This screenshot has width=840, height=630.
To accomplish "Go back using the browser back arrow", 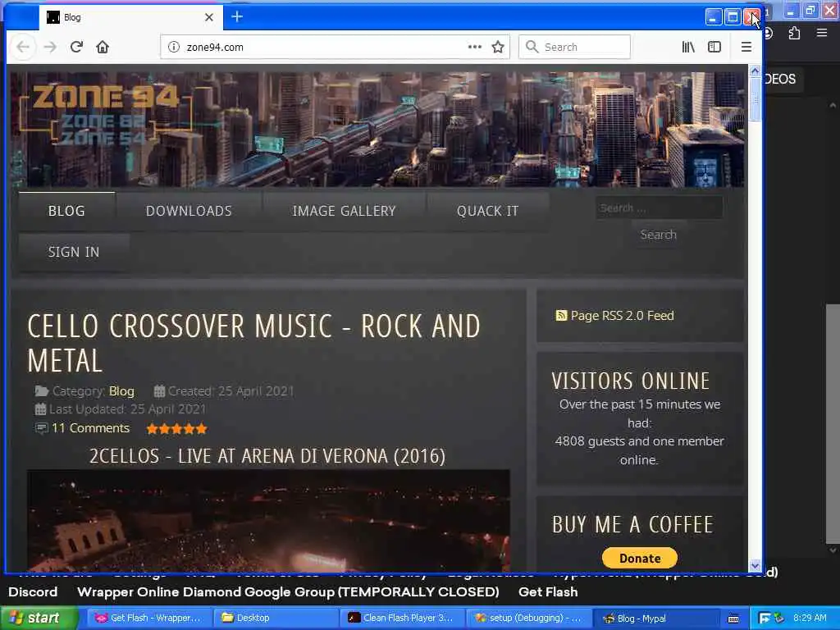I will click(22, 47).
